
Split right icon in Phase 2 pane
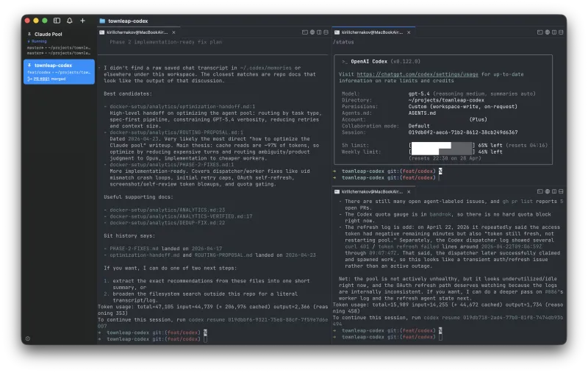[319, 32]
